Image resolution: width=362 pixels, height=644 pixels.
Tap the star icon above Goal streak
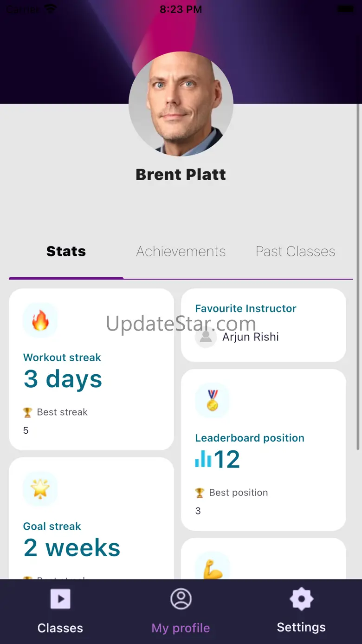pos(40,489)
